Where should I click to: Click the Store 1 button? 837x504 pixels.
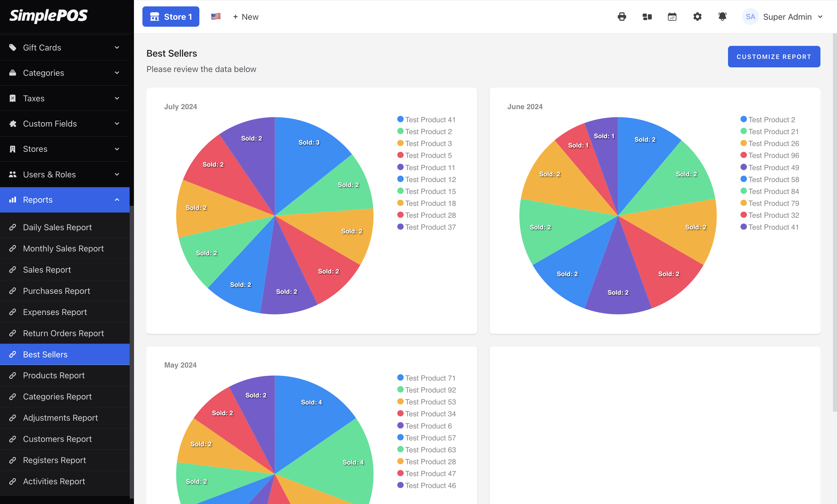click(x=171, y=17)
